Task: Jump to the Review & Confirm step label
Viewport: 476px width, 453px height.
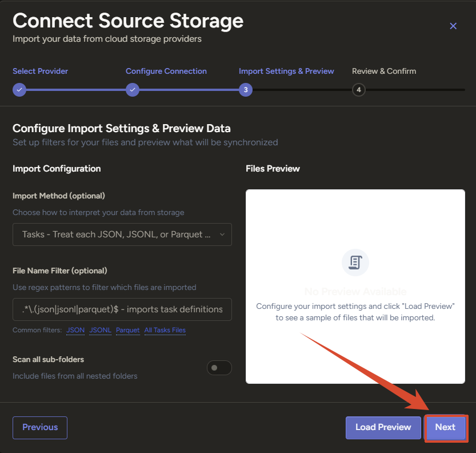Action: point(384,71)
